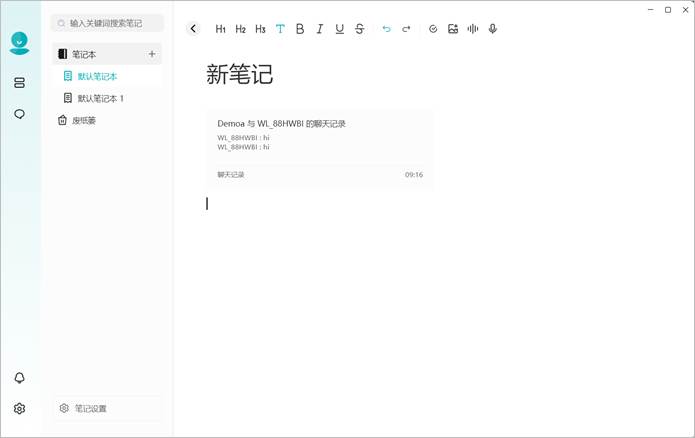Toggle bold formatting
Screen dimensions: 695x438
pos(300,29)
